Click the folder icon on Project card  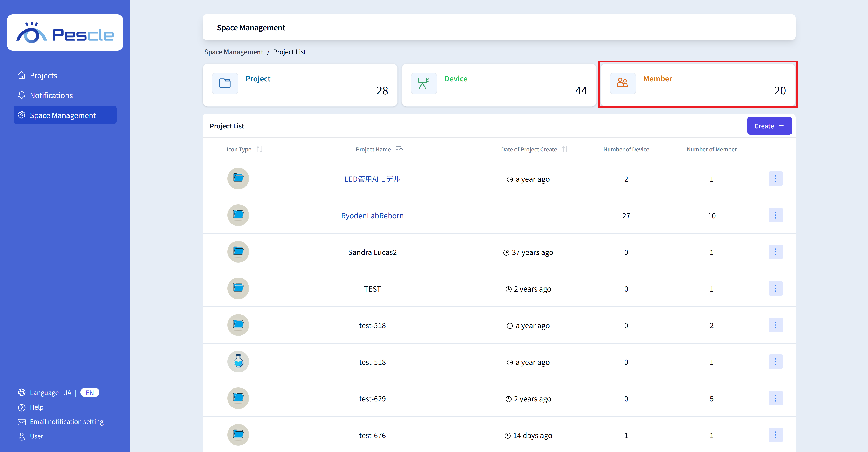[x=225, y=83]
